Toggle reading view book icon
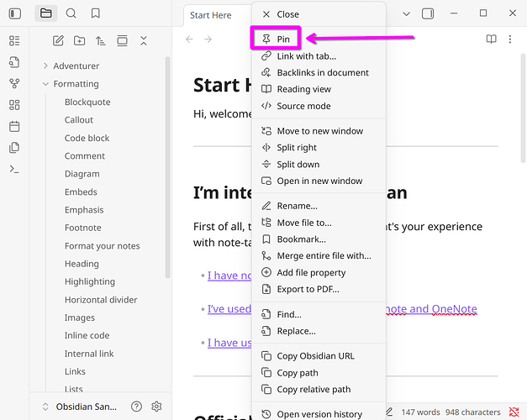 (x=492, y=39)
